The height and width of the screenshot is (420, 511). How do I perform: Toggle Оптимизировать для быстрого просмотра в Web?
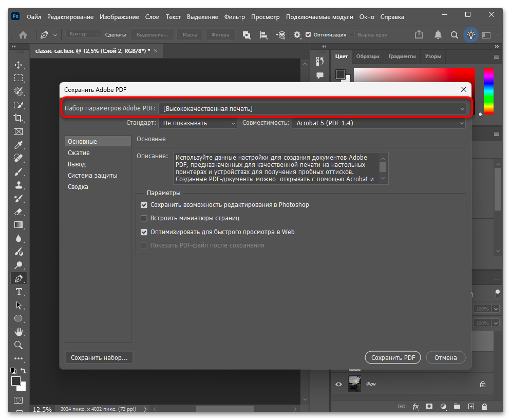point(144,232)
